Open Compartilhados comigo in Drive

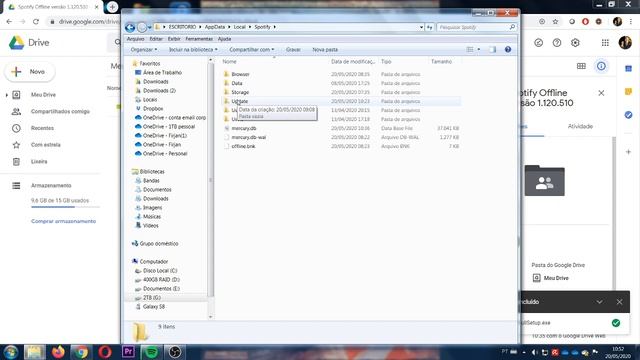tap(60, 111)
